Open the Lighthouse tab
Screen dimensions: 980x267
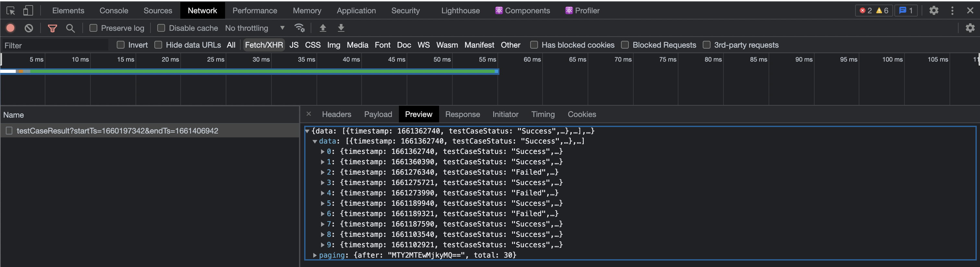pyautogui.click(x=460, y=11)
